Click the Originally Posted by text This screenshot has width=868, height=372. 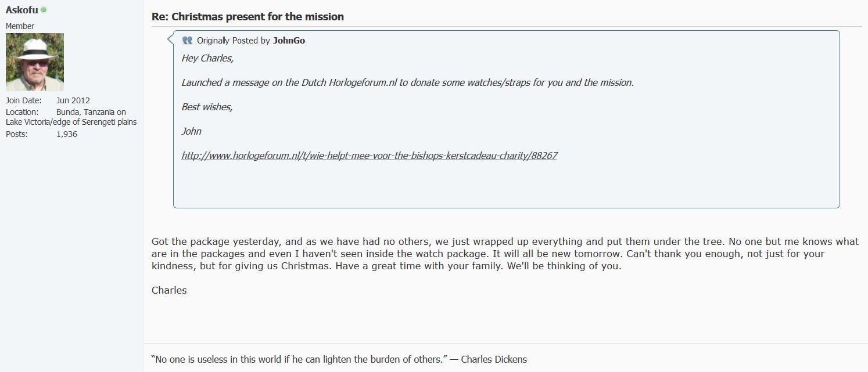pyautogui.click(x=234, y=40)
